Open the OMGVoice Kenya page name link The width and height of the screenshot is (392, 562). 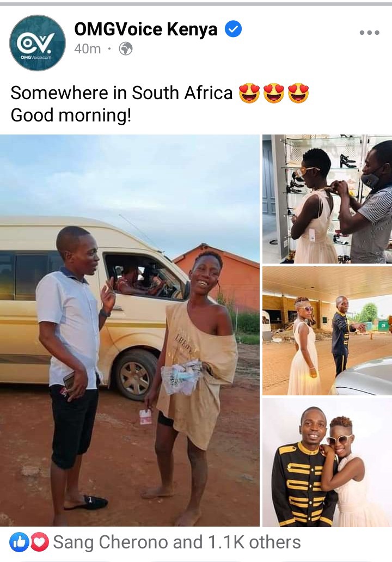[x=145, y=29]
